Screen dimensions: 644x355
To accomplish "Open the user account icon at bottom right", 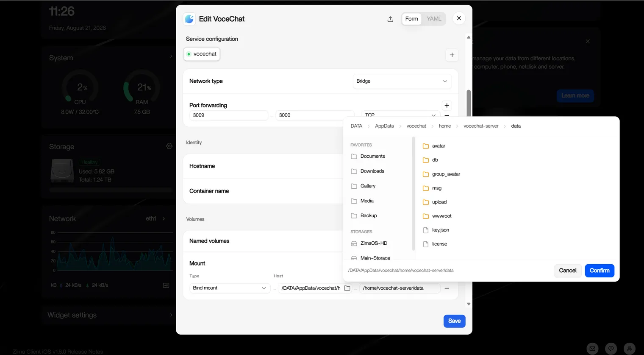I will pos(630,349).
